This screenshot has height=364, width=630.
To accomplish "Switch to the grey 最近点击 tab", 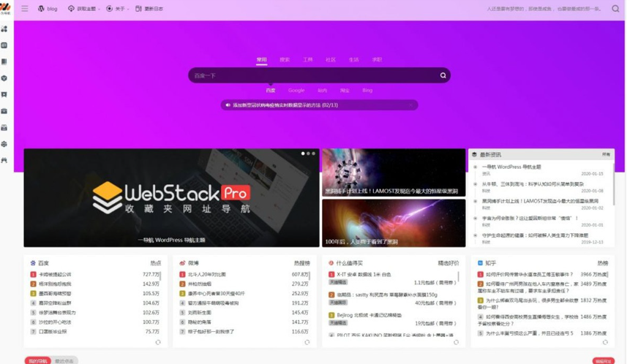I will [64, 361].
